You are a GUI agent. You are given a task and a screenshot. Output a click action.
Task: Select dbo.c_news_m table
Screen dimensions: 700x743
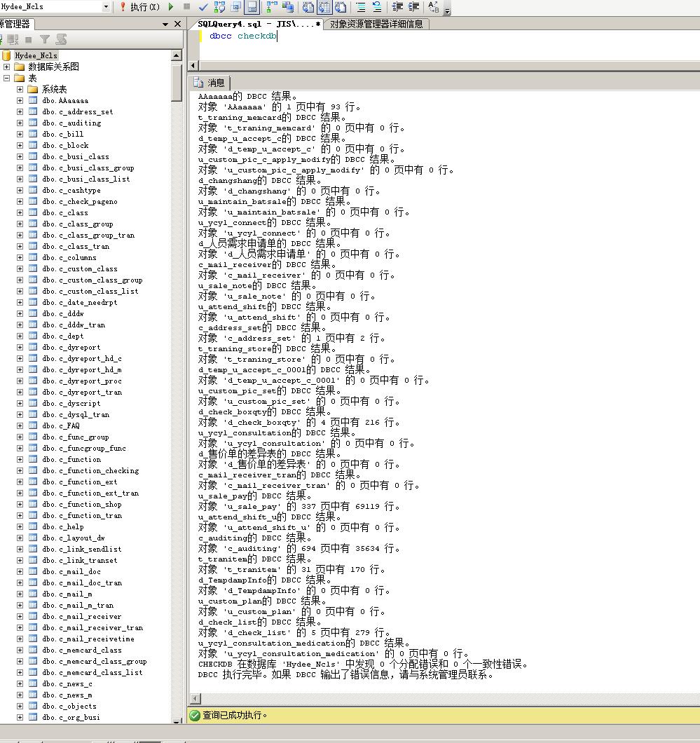(x=67, y=695)
